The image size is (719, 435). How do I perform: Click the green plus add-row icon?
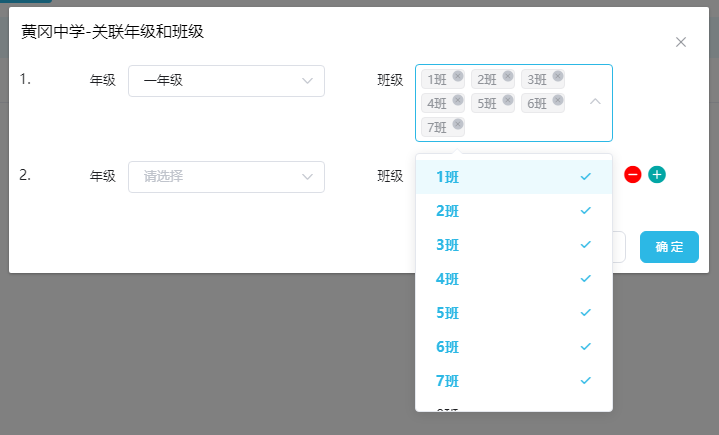657,174
